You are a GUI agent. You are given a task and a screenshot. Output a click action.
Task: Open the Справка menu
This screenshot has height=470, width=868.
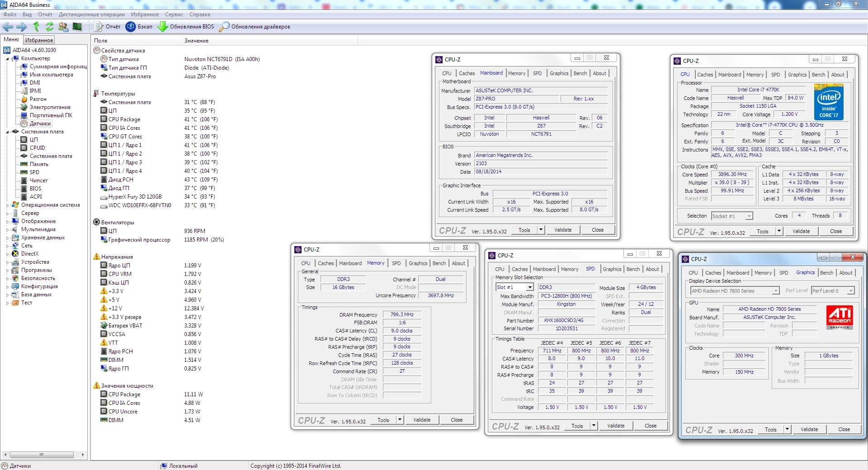pos(199,14)
